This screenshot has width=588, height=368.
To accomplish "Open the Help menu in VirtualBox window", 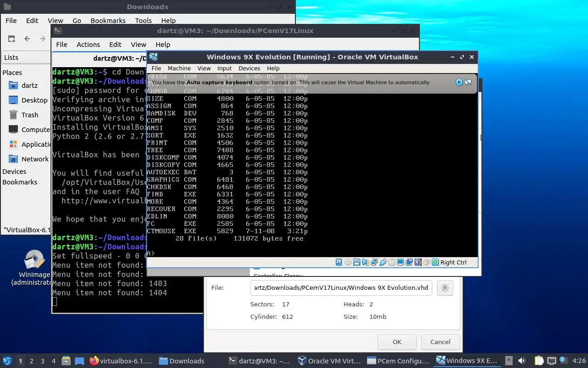I will 273,68.
